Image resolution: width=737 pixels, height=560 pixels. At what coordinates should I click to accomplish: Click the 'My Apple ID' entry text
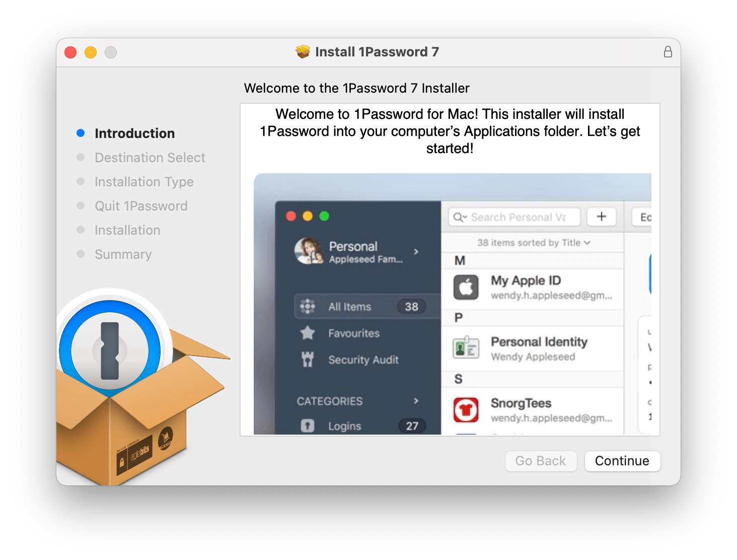click(526, 281)
